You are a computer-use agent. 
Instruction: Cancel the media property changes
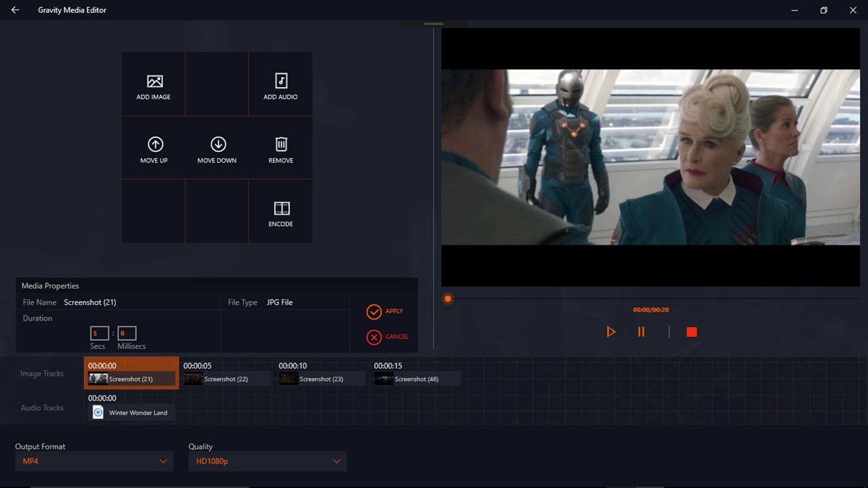click(388, 337)
